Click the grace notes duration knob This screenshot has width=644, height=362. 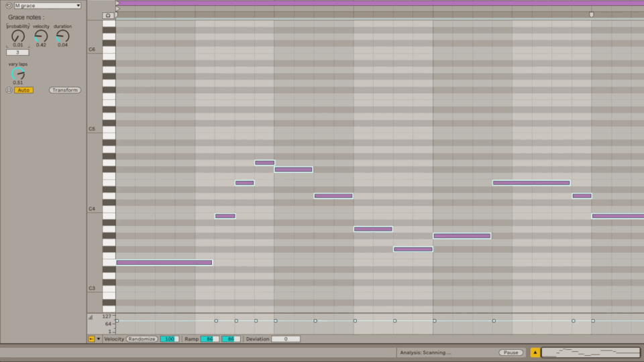coord(62,36)
